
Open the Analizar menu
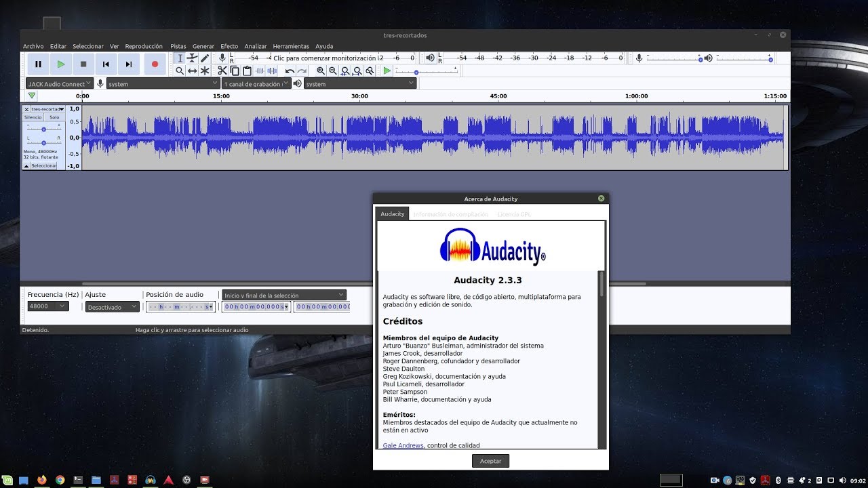point(256,46)
